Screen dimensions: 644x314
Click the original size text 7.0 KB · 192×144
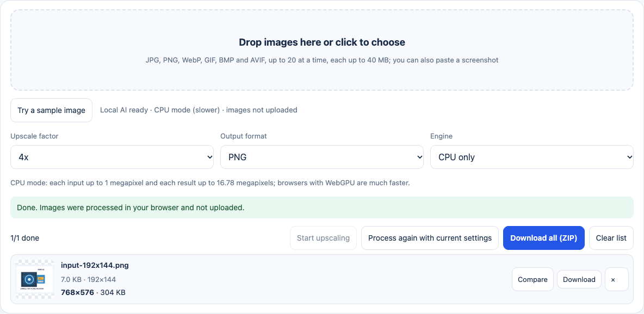88,280
